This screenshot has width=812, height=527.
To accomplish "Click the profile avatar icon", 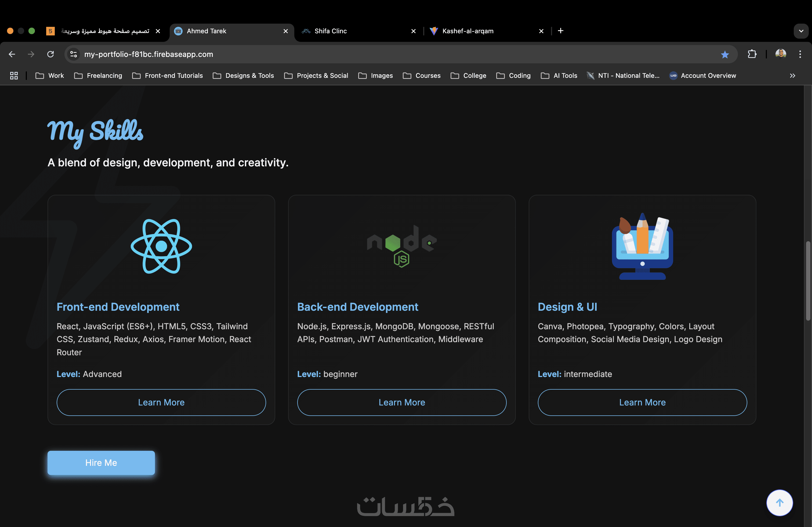I will click(x=780, y=54).
